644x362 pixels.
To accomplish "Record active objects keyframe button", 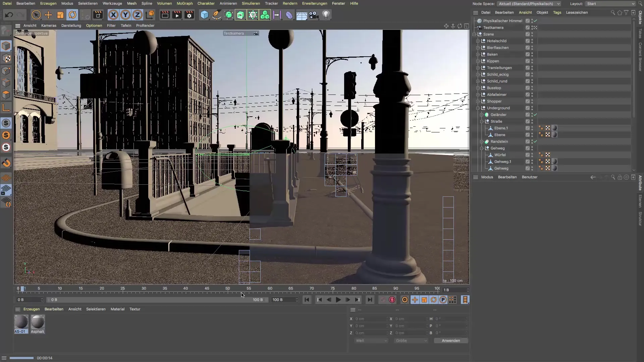I will pos(382,300).
